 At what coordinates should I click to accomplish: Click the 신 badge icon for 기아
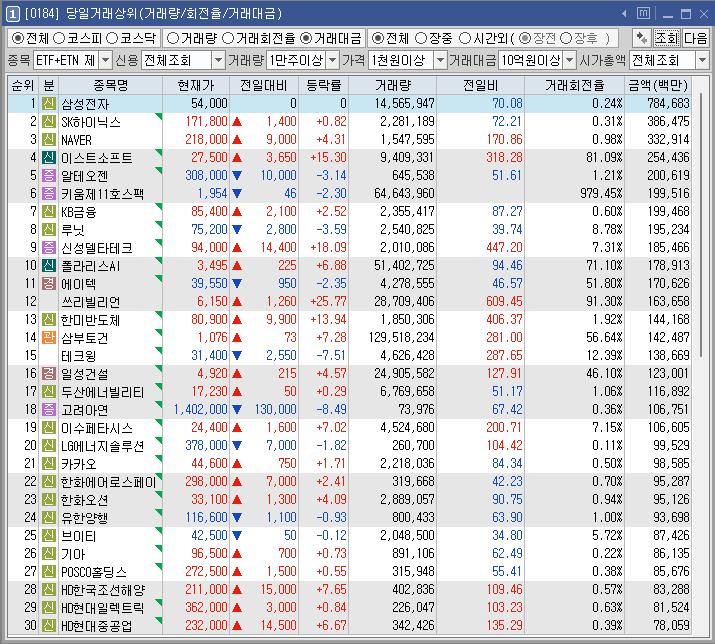49,553
